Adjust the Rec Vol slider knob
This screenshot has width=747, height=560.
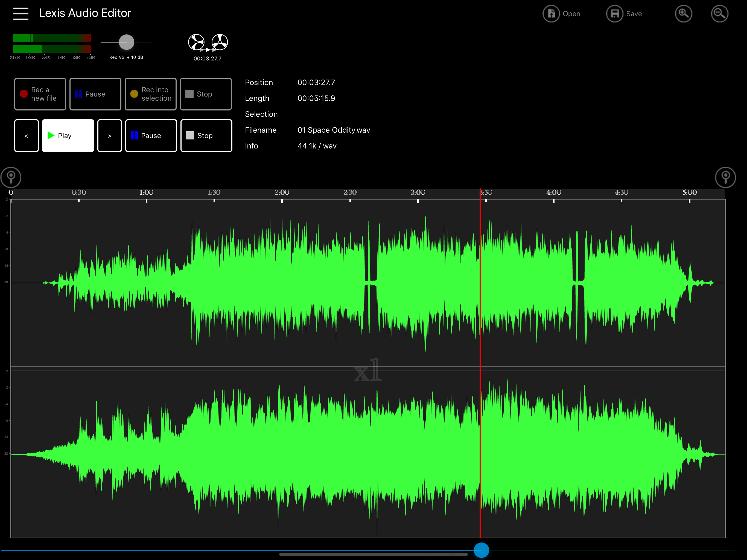coord(127,42)
